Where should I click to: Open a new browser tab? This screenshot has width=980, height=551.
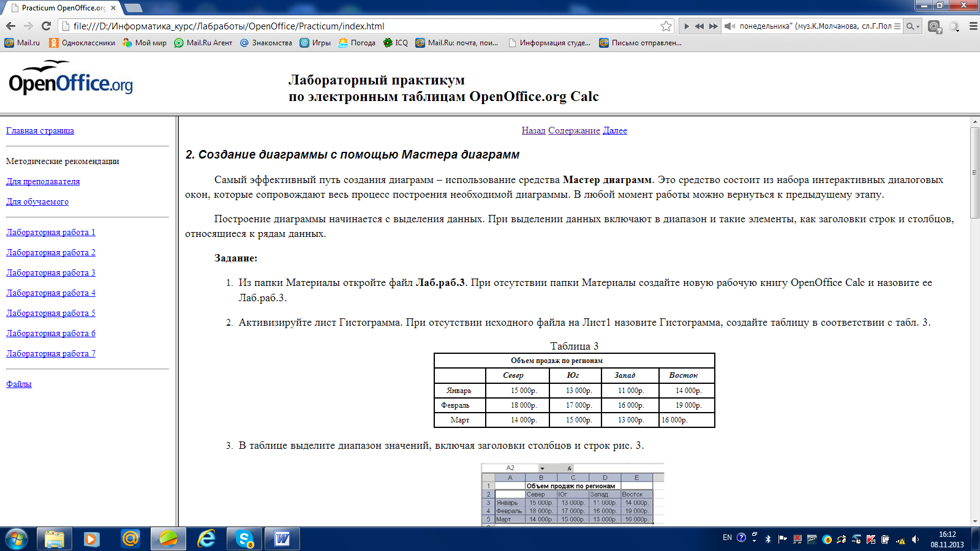point(133,8)
